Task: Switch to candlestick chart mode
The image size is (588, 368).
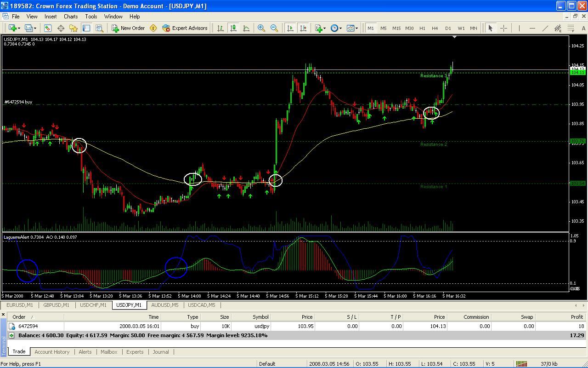Action: point(233,28)
